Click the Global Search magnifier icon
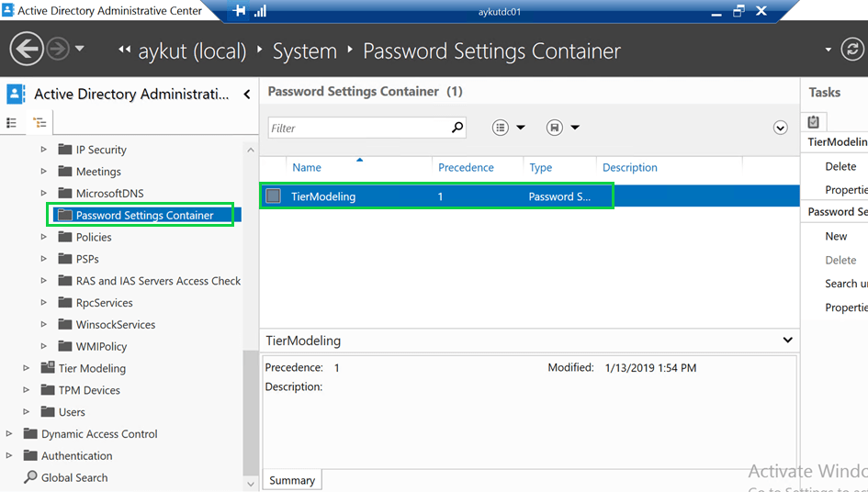The width and height of the screenshot is (868, 492). coord(30,477)
